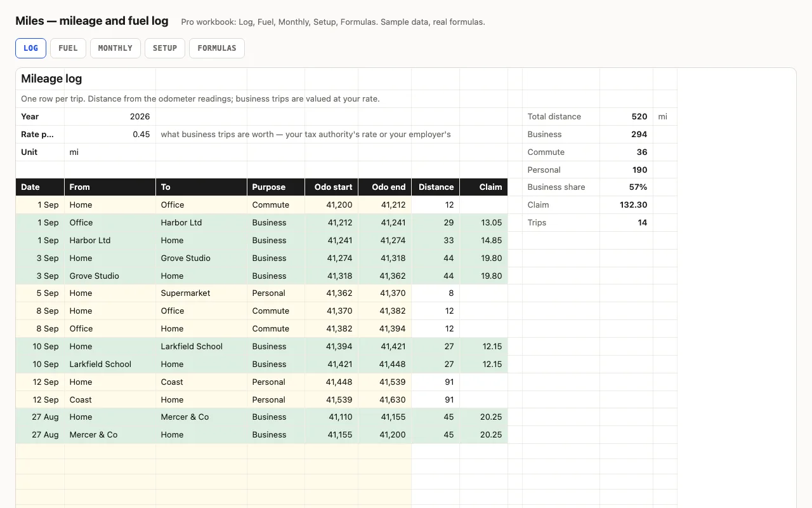Select the distance cell showing 29
Image resolution: width=812 pixels, height=508 pixels.
436,223
